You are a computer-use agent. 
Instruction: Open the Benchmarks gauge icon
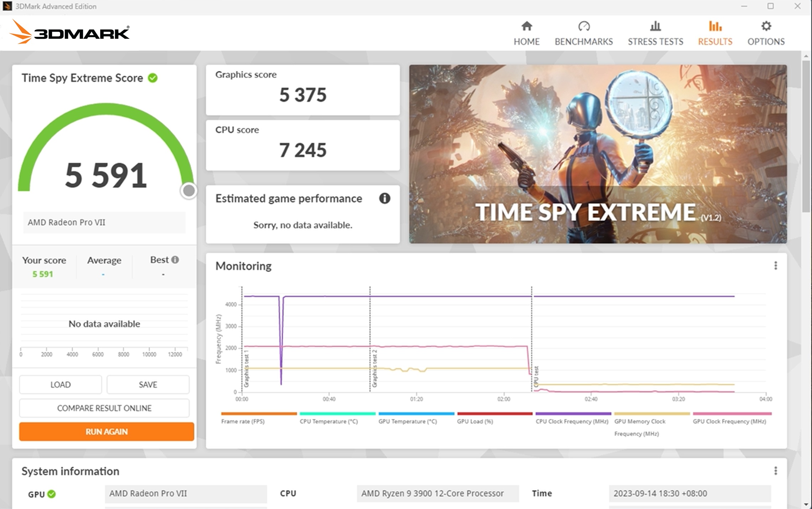coord(584,26)
